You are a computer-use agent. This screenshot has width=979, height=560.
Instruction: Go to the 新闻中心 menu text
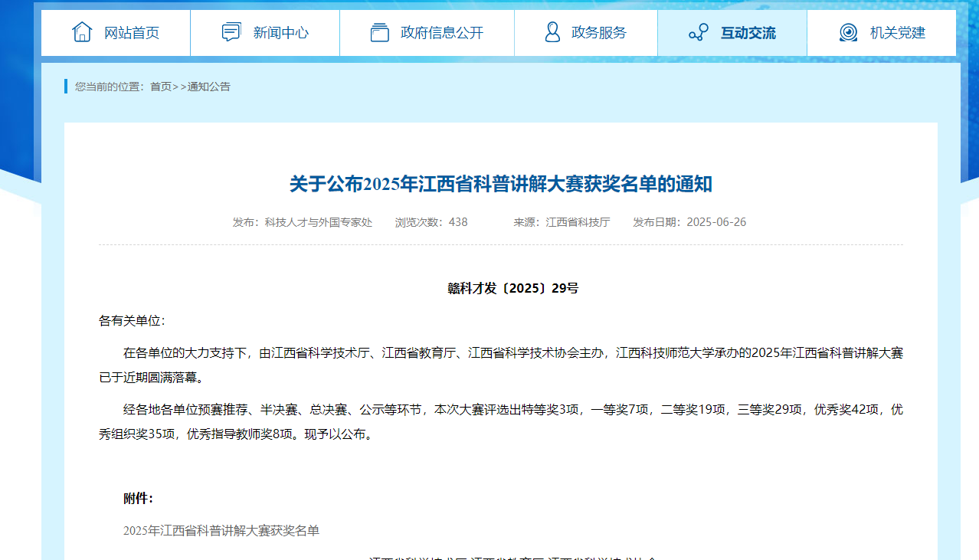(280, 33)
